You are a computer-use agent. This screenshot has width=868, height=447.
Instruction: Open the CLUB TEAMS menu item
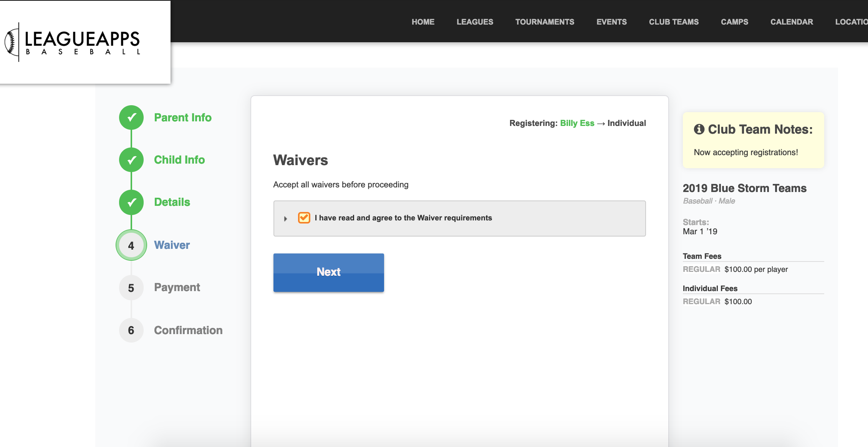tap(674, 22)
